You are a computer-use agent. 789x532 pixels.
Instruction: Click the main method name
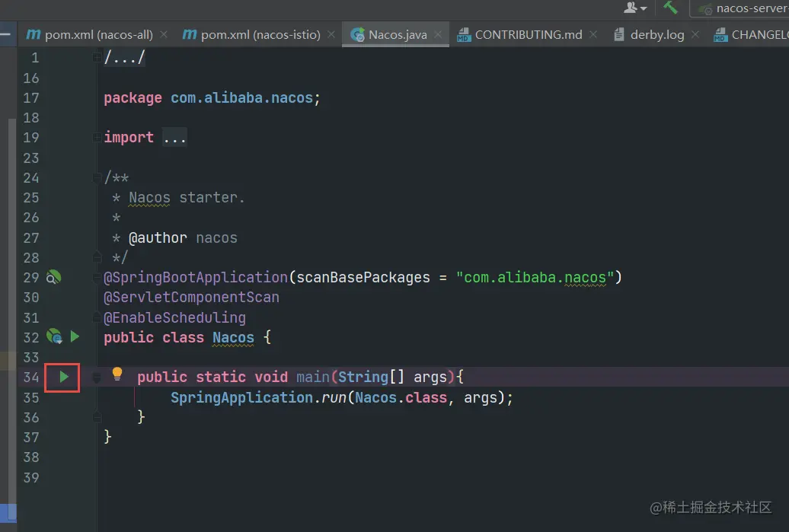(x=313, y=377)
